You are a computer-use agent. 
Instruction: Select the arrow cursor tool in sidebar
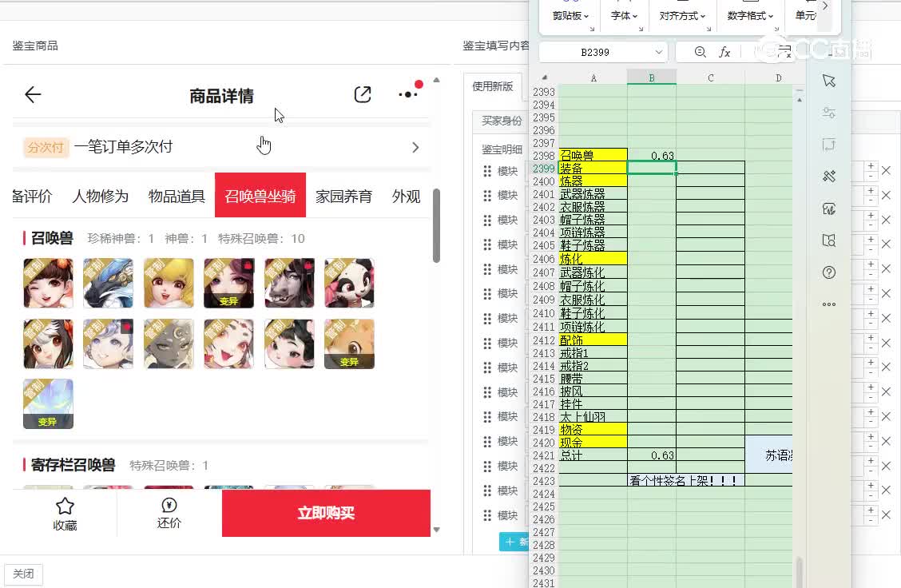tap(829, 81)
